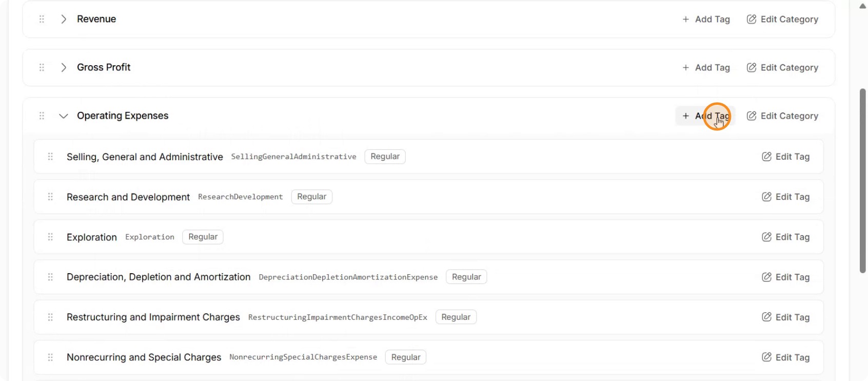Click the Operating Expenses drag handle

click(x=42, y=116)
